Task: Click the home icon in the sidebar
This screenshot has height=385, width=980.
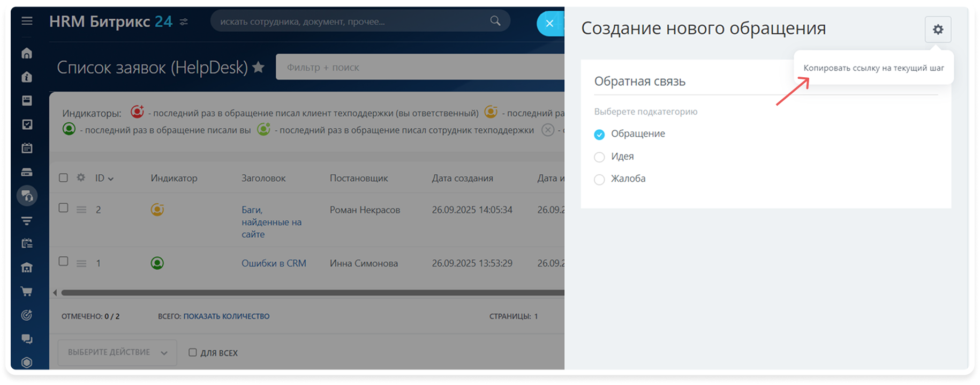Action: click(27, 53)
